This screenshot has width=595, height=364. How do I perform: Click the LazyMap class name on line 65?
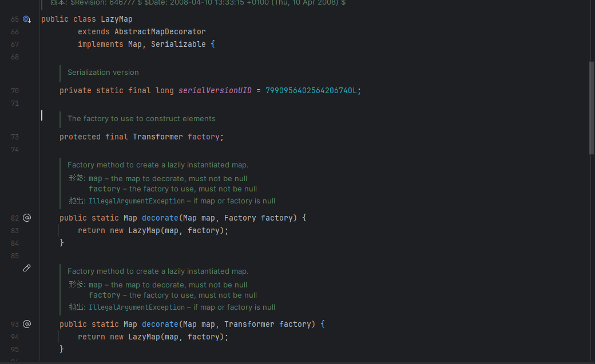pos(116,19)
